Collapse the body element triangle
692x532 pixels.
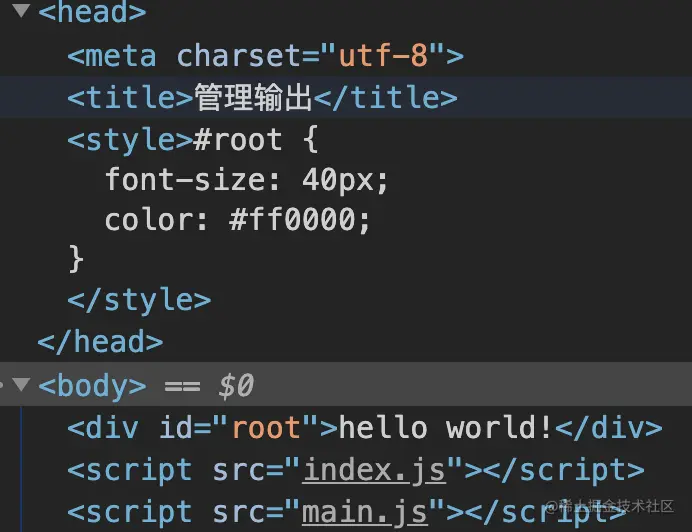coord(21,384)
